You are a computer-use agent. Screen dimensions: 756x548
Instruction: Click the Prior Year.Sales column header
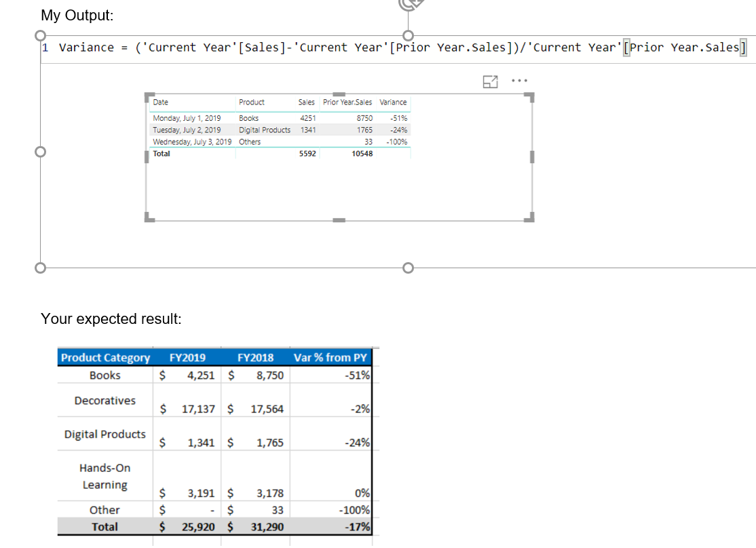pyautogui.click(x=347, y=103)
